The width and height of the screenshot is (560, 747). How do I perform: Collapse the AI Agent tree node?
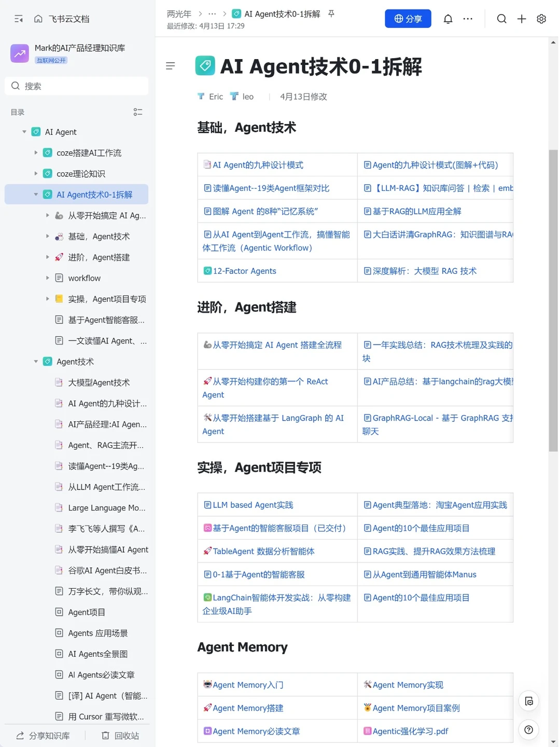[24, 132]
